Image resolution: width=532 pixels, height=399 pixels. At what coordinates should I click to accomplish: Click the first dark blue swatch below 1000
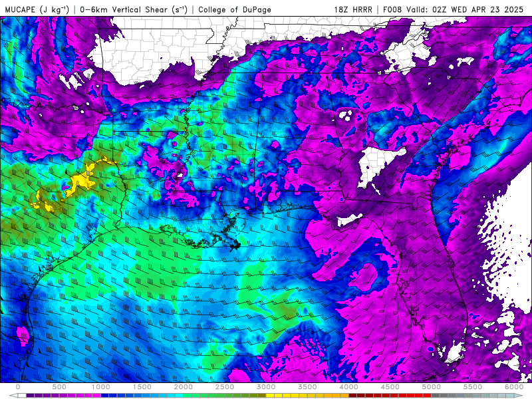pos(104,395)
